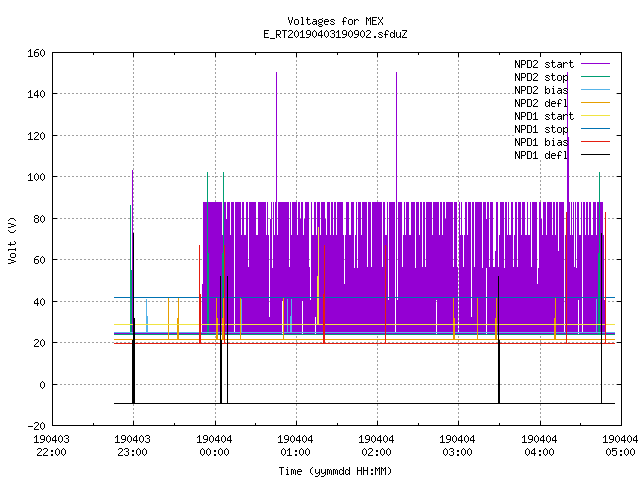Click the x-axis tick '190403 23:00'
This screenshot has height=480, width=640.
[x=133, y=446]
